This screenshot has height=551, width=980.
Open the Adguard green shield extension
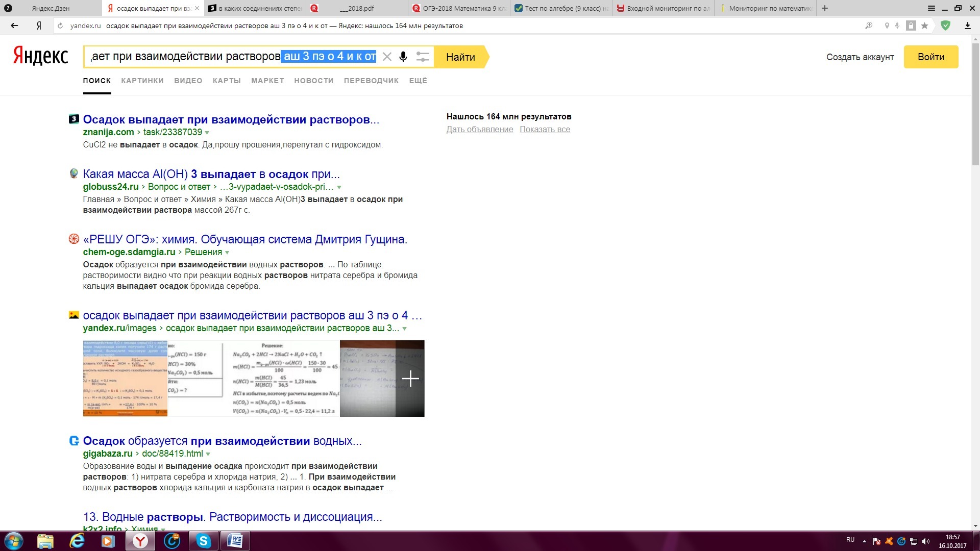945,26
